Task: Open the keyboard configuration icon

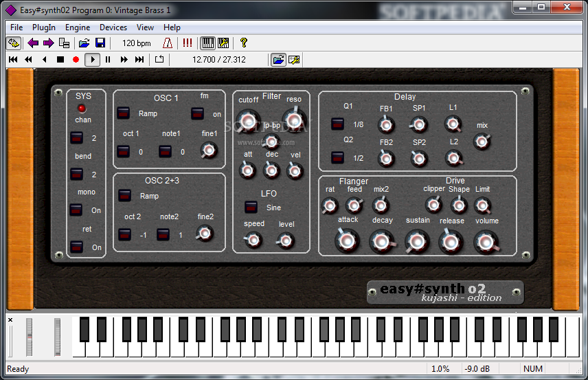Action: [x=223, y=43]
